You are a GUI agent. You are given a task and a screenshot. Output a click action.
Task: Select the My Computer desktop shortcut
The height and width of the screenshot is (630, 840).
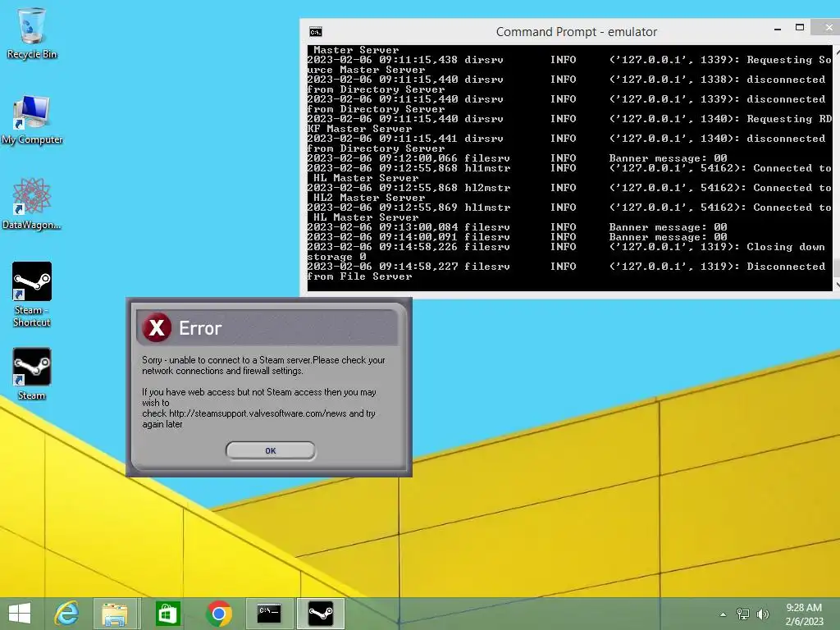(x=32, y=120)
